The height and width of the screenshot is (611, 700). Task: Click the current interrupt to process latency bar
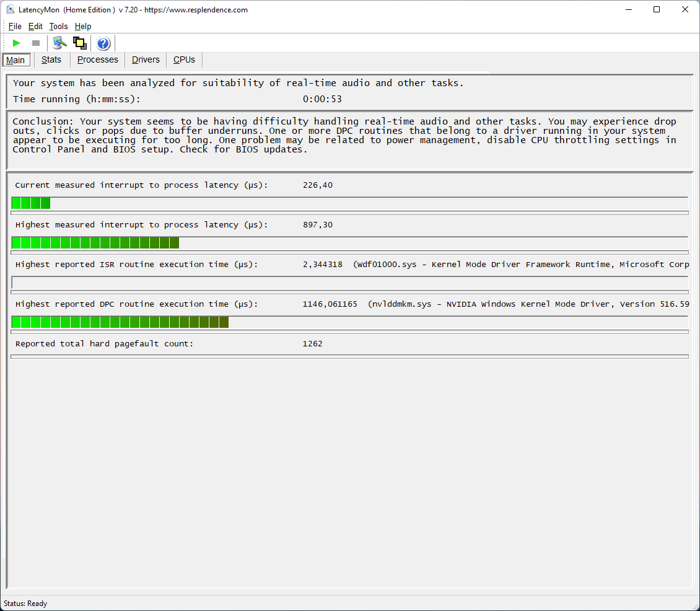click(349, 203)
